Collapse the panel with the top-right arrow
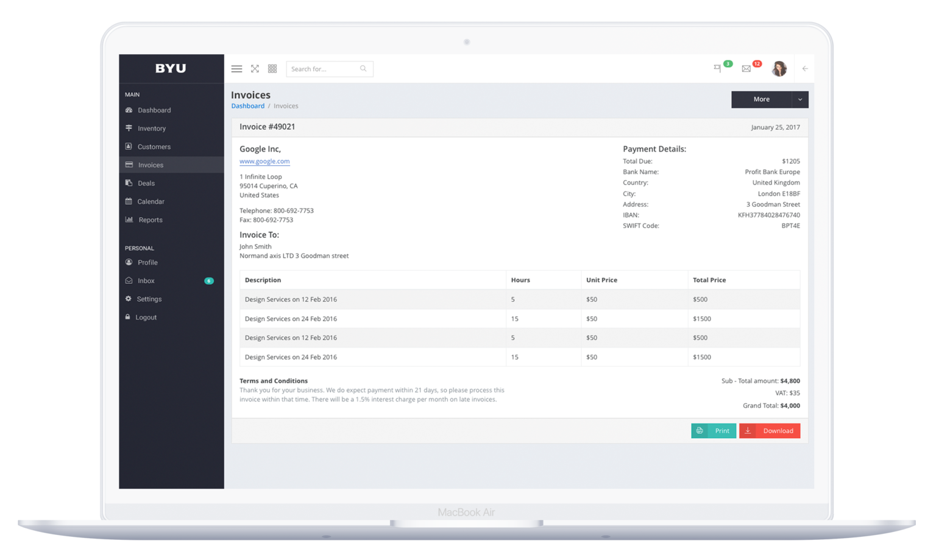This screenshot has width=936, height=560. 804,68
